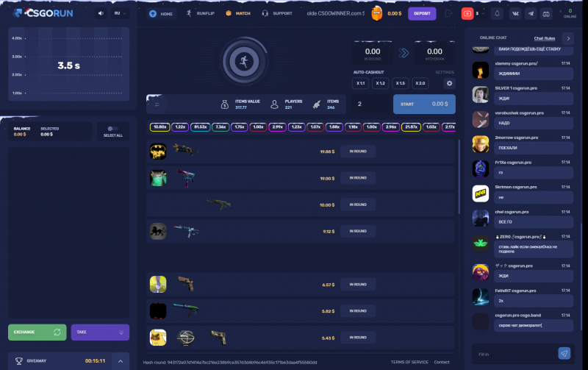Click the NAVI avatar of Skrimon in chat
This screenshot has height=370, width=588.
(481, 193)
